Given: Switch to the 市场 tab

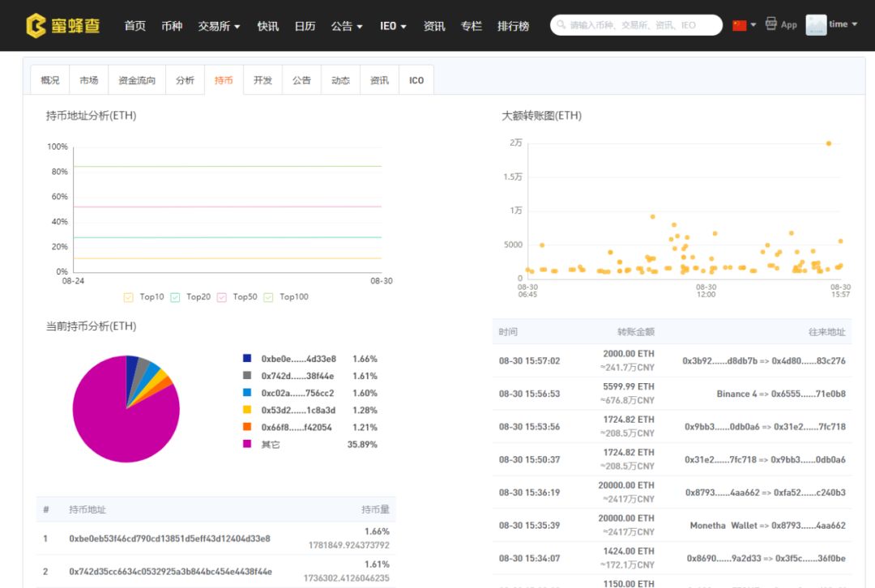Looking at the screenshot, I should tap(89, 80).
